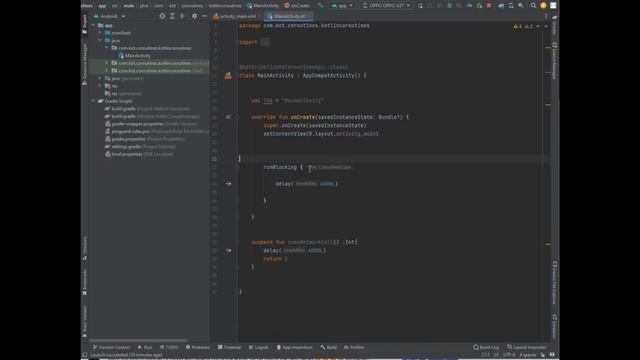Expand the res folder
Viewport: 640px width, 360px height.
point(100,86)
